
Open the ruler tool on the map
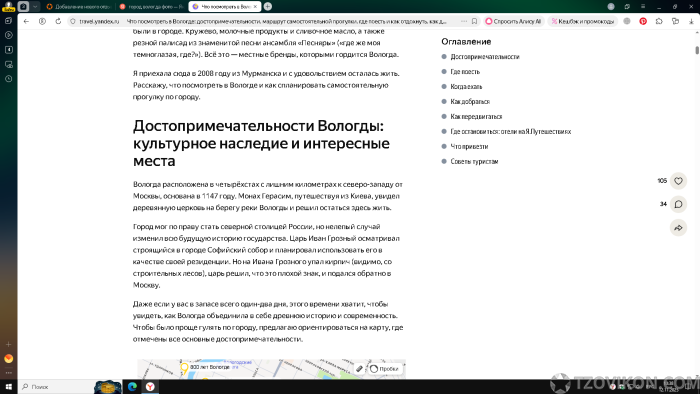click(x=359, y=369)
